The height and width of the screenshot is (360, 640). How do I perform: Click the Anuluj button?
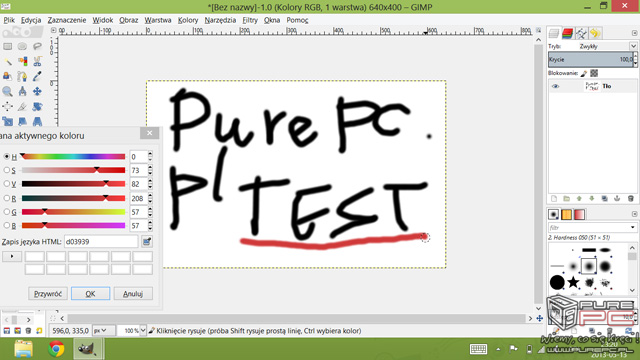pyautogui.click(x=133, y=293)
